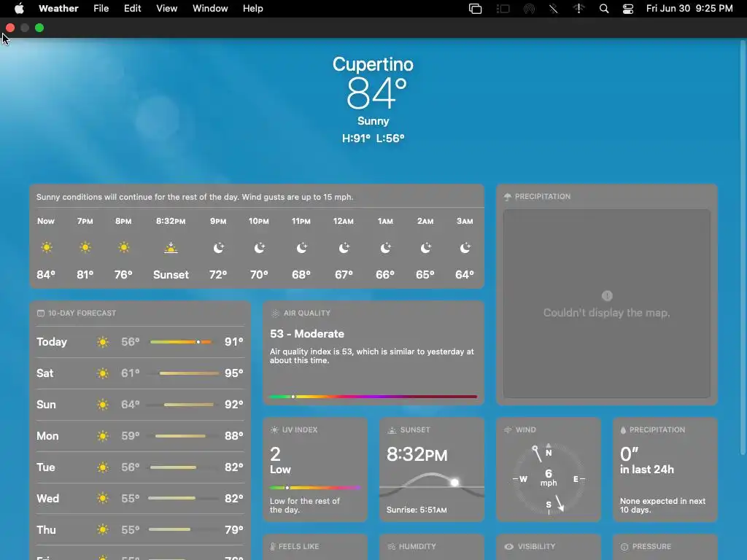
Task: Click the 'Couldn't display the map' message
Action: pyautogui.click(x=606, y=313)
